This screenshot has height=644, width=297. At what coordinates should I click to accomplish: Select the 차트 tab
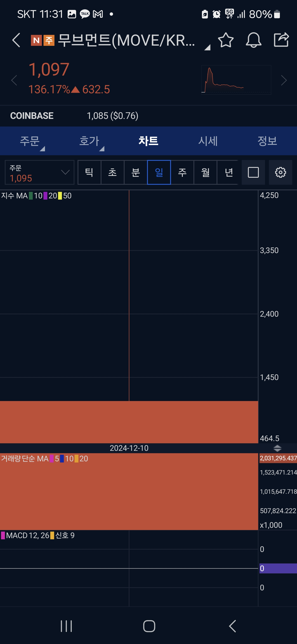point(148,141)
